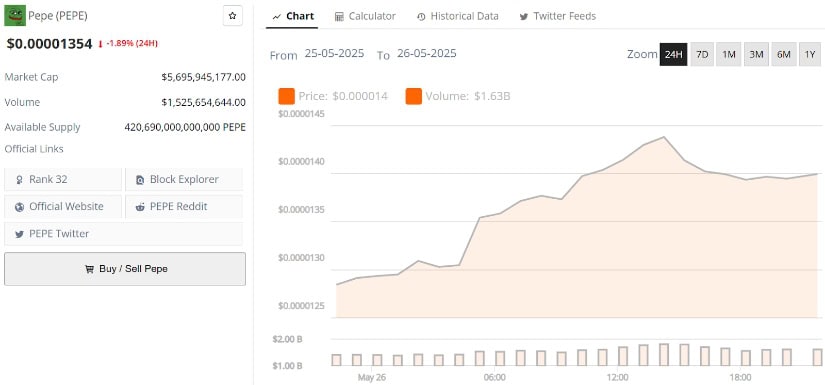Click the Buy / Sell Pepe button

[x=125, y=269]
